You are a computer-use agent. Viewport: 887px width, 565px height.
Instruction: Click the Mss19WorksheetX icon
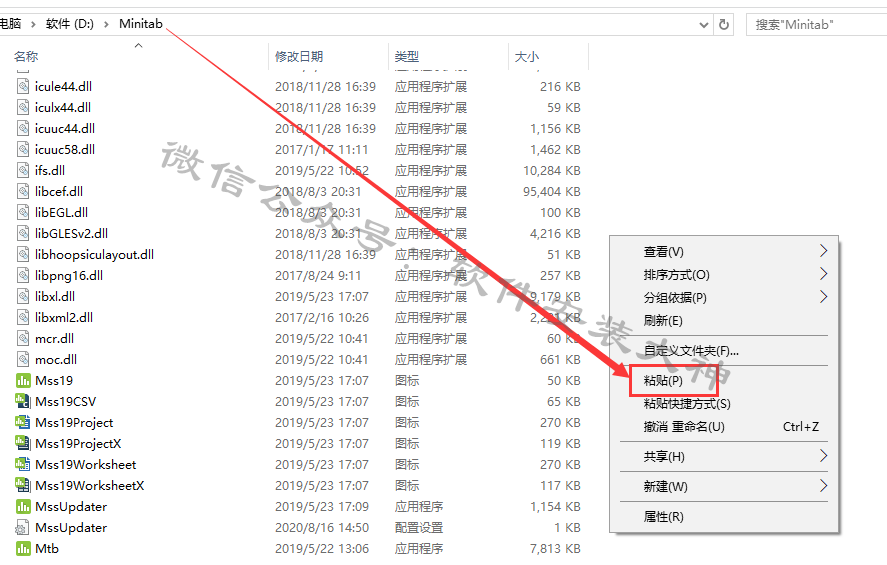click(x=23, y=485)
